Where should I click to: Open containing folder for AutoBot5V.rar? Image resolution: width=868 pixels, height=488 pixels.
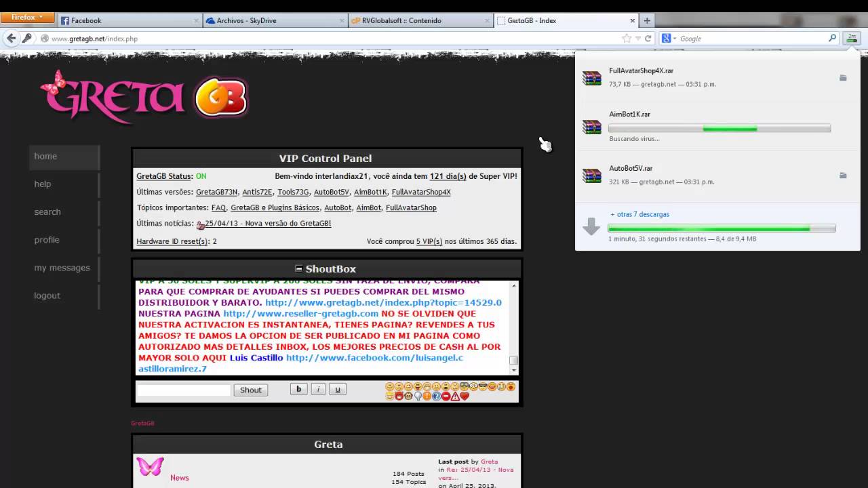[x=843, y=176]
